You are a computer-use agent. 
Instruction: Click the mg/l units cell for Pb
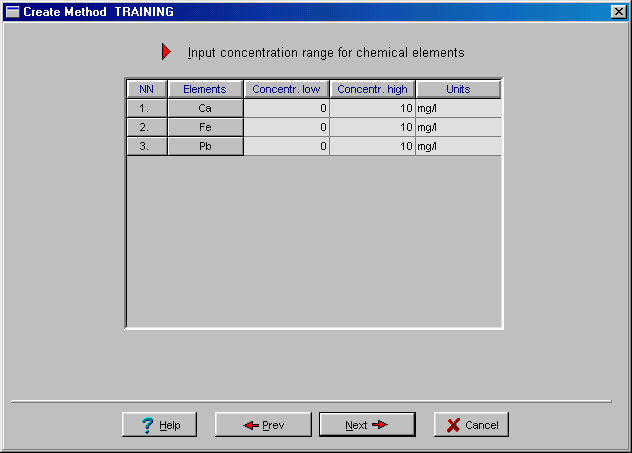[459, 146]
